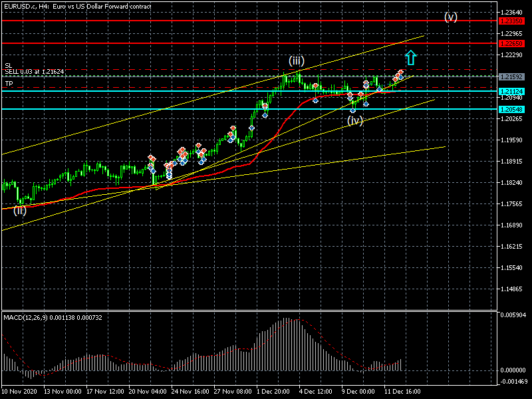532x399 pixels.
Task: Click the red 1.22650 price tag
Action: pyautogui.click(x=511, y=43)
